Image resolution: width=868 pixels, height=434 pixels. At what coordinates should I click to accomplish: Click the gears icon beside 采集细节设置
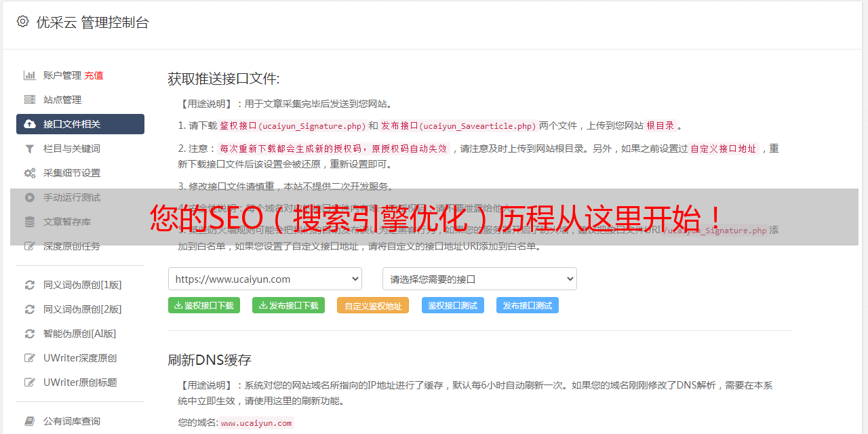click(30, 173)
